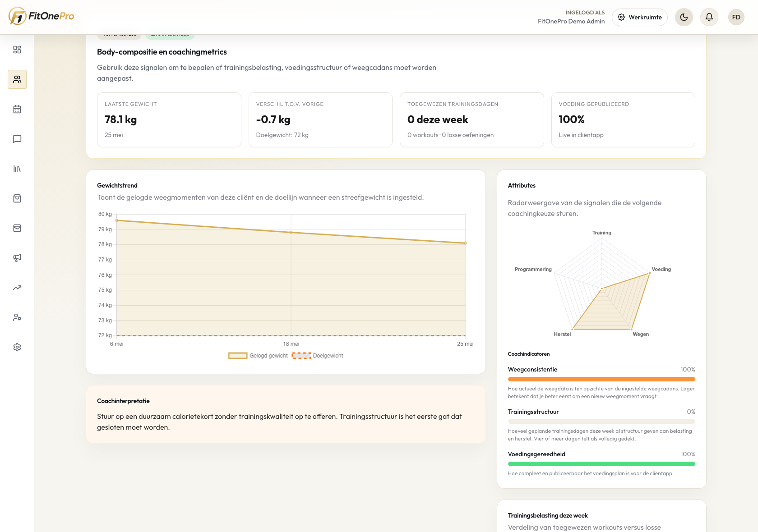
Task: Click '0 workouts · 0 losse oefeningen' text
Action: click(x=450, y=135)
